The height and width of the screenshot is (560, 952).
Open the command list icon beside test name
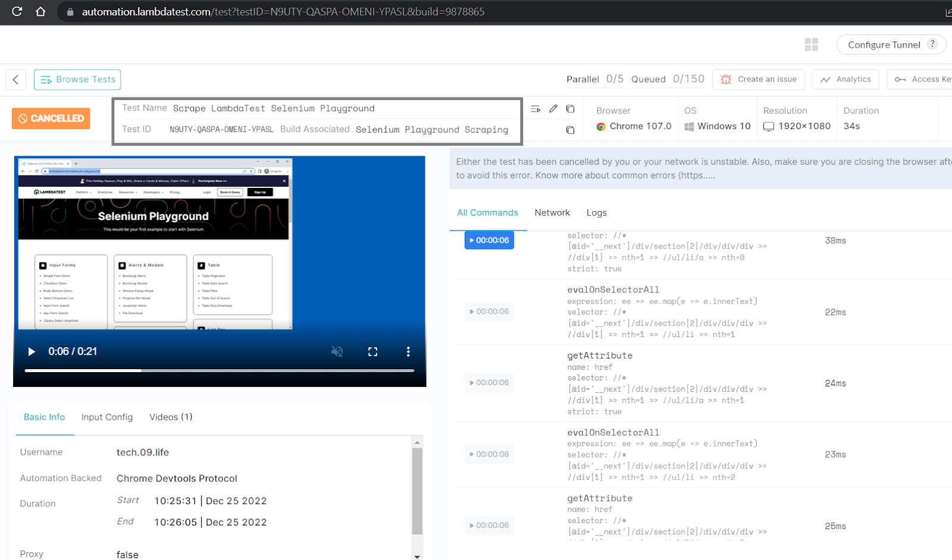click(535, 108)
